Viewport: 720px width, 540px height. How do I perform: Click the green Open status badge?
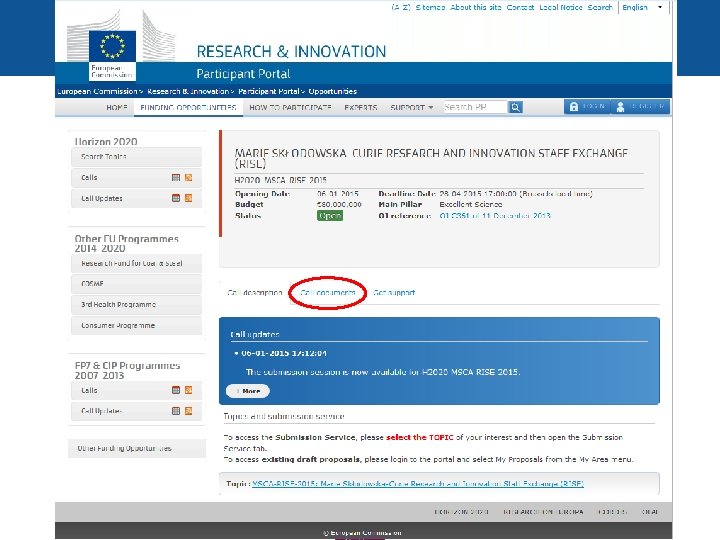tap(330, 215)
